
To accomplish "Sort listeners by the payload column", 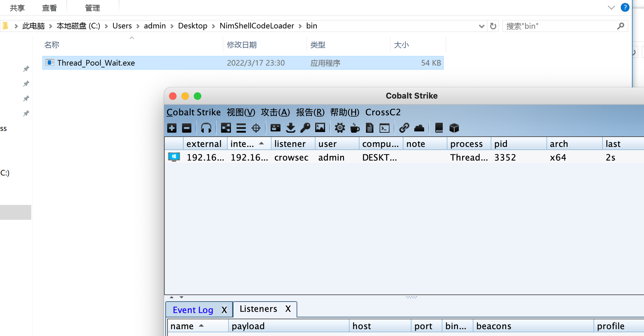I will tap(289, 326).
